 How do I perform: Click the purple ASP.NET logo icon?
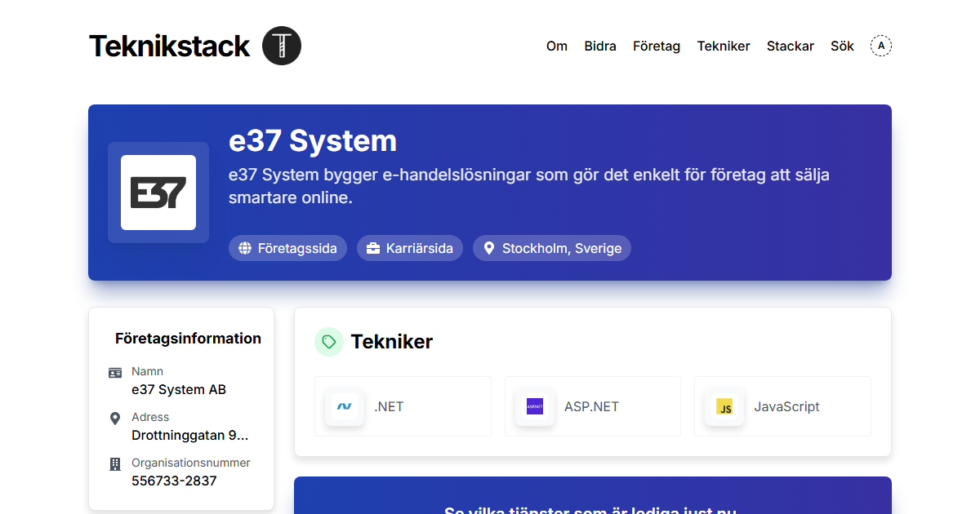(x=535, y=406)
